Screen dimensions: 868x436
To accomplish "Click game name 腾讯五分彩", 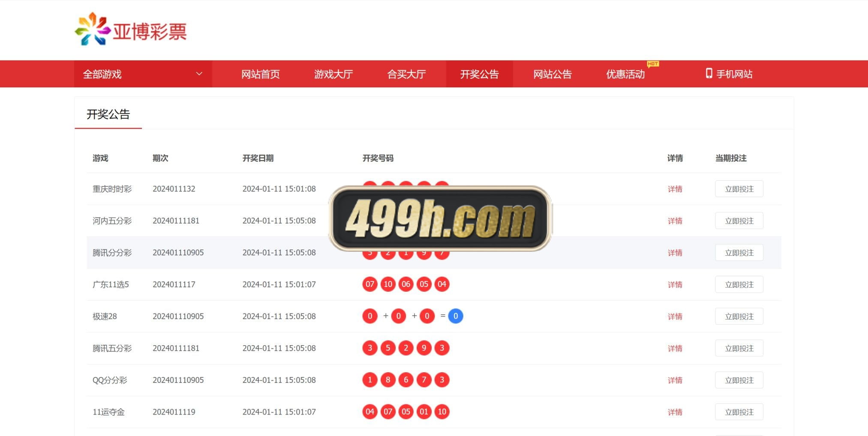I will (112, 348).
